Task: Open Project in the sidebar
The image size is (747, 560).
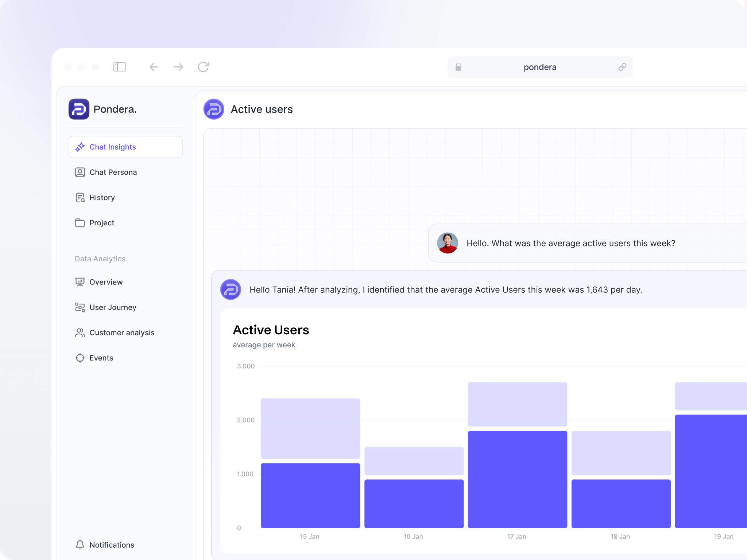Action: 125,223
